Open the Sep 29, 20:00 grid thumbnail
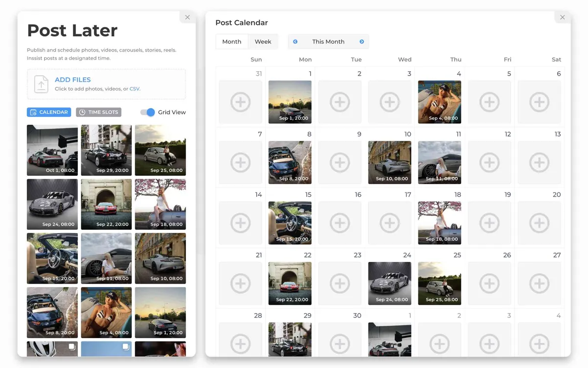Screen dimensions: 588x368 [x=106, y=150]
